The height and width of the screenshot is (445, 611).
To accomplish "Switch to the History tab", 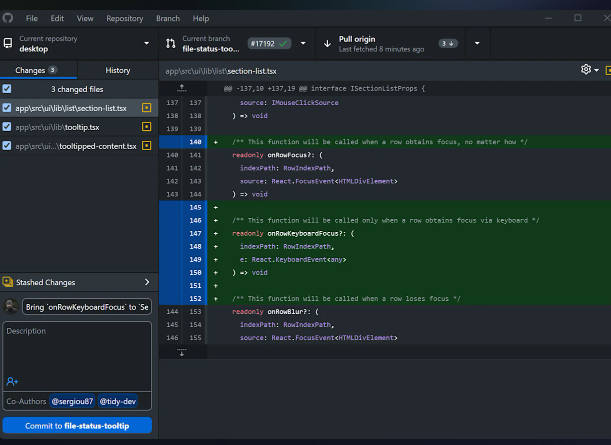I will tap(118, 70).
